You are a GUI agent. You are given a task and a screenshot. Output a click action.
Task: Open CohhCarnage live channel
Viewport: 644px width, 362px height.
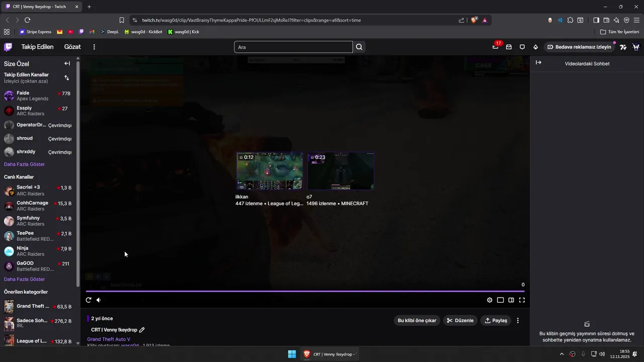[x=38, y=206]
